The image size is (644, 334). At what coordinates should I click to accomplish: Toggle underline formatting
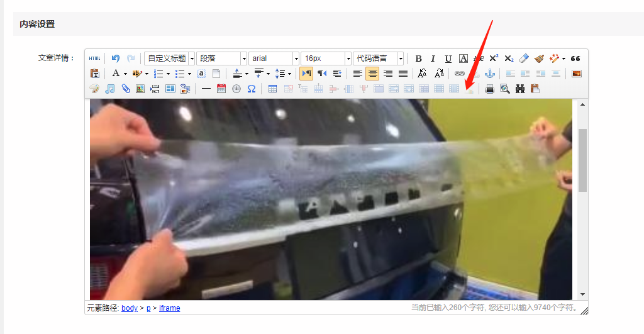click(x=448, y=58)
